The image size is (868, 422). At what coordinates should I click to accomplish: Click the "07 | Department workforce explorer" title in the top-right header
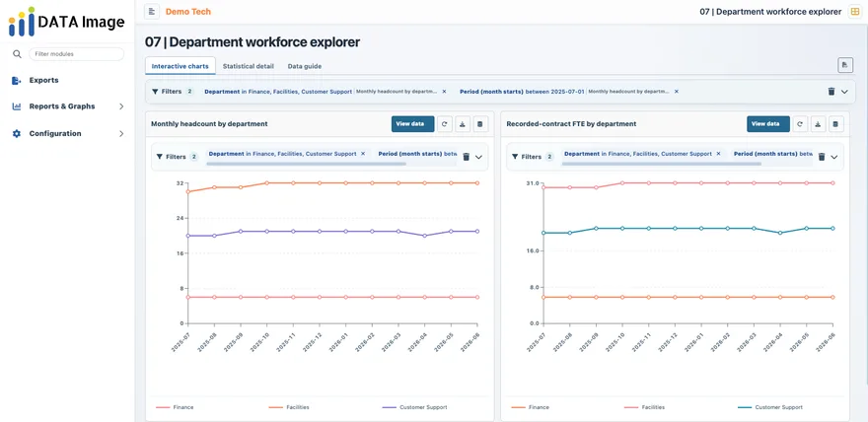770,12
